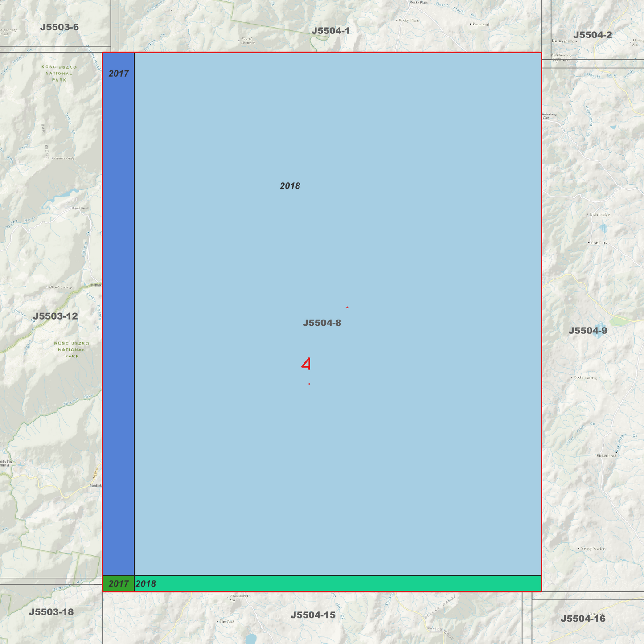
Task: Click Kosciuszko National Park label near J5503-12
Action: tap(72, 350)
